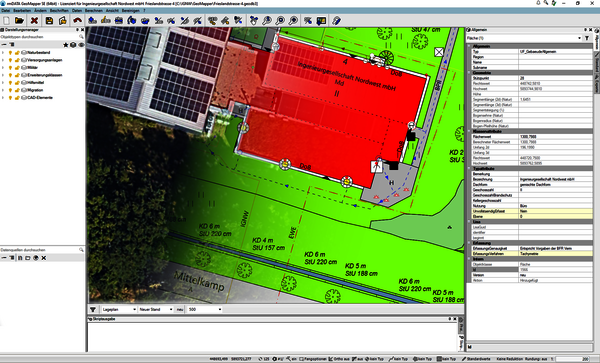Expand the CAD-Elemente tree node
Screen dimensions: 600x363
3,98
